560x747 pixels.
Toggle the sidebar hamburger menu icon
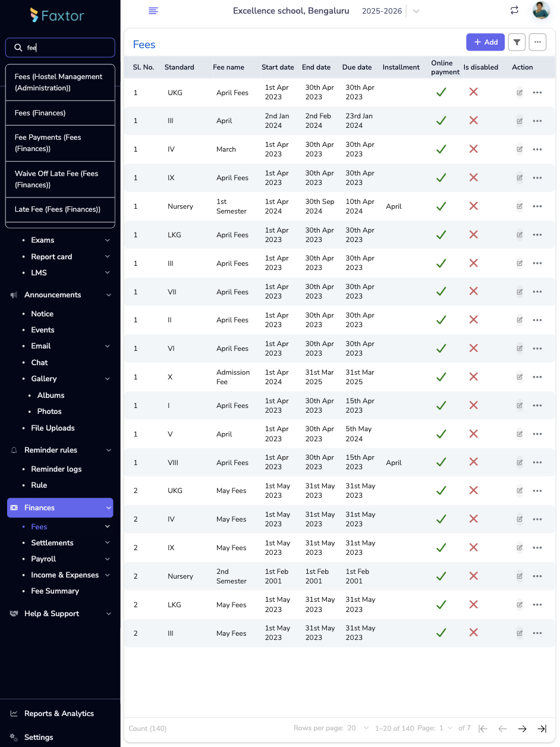click(153, 11)
